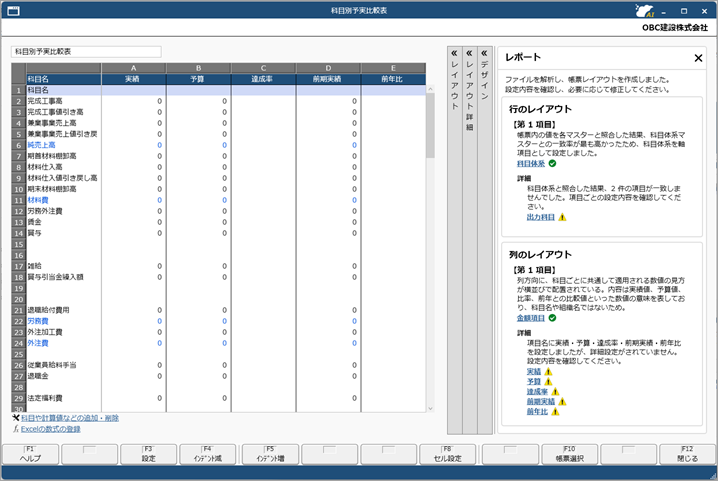The height and width of the screenshot is (481, 718).
Task: Click the F12 閉じる button
Action: (x=687, y=454)
